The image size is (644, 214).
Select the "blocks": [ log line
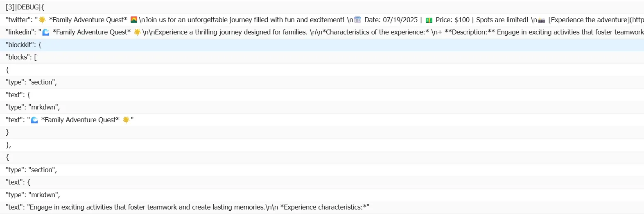21,57
